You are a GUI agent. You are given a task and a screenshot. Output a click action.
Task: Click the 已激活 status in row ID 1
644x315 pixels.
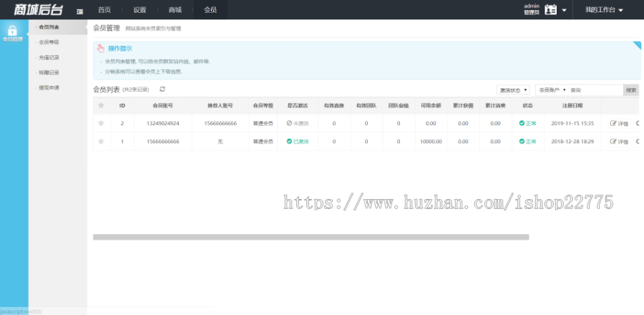point(298,141)
